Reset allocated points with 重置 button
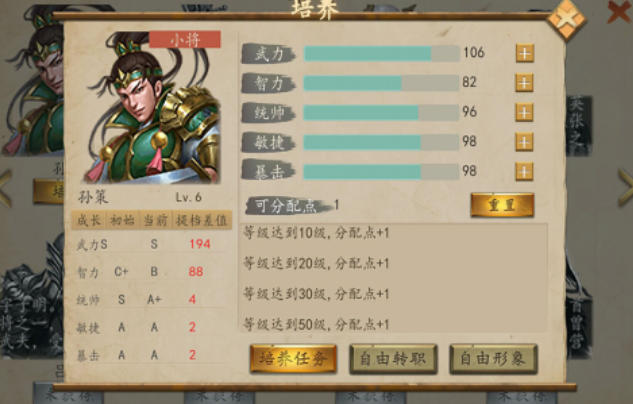 [502, 205]
